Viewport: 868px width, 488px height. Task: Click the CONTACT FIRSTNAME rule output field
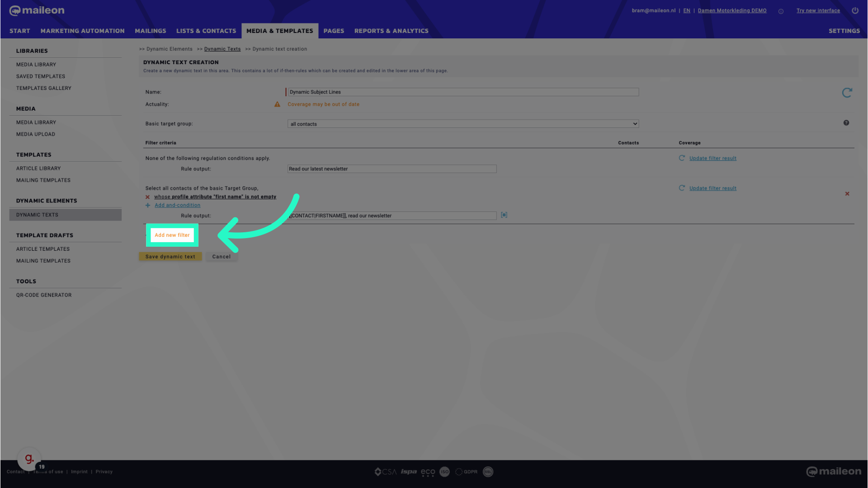(x=392, y=216)
